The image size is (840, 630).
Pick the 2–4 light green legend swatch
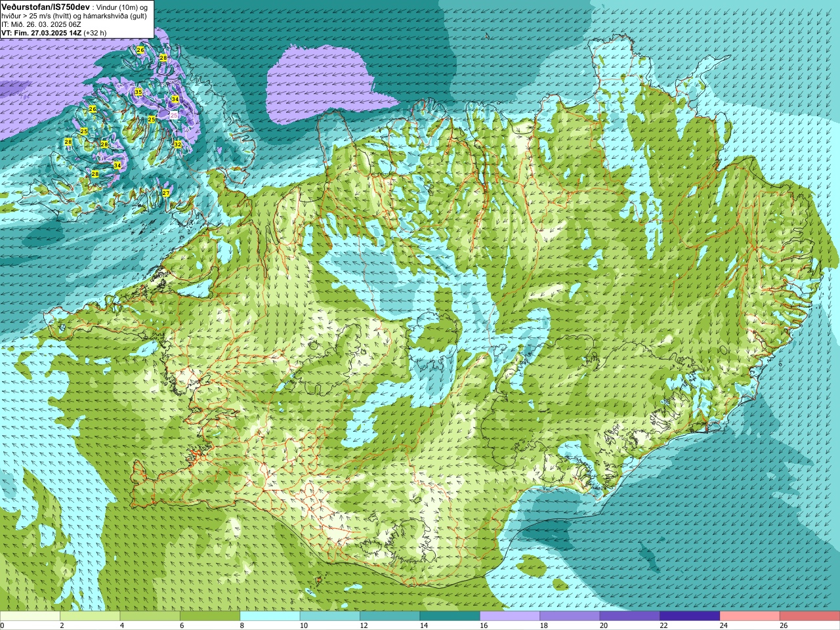pyautogui.click(x=90, y=616)
